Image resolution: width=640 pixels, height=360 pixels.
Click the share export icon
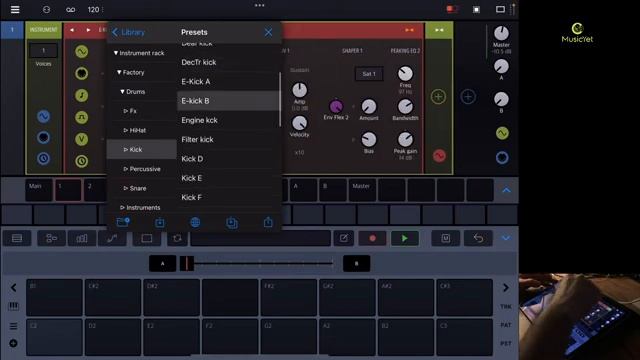pyautogui.click(x=268, y=222)
